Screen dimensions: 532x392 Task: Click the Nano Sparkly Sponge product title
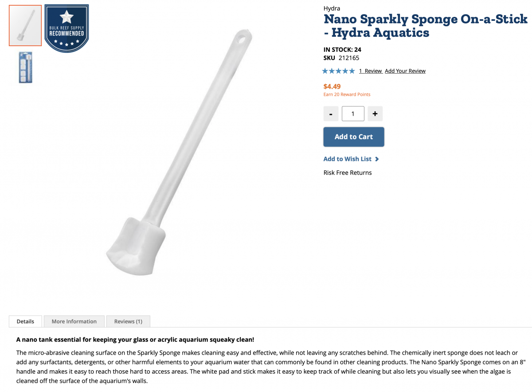point(425,26)
